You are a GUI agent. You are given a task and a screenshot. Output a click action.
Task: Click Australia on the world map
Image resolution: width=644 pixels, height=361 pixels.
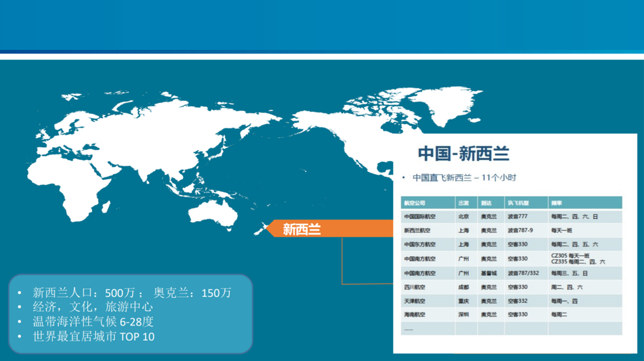[x=215, y=214]
